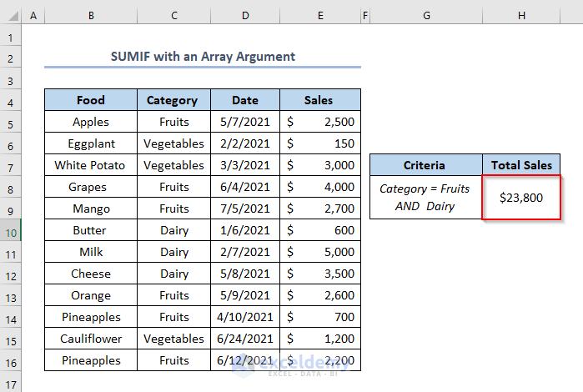Select column B header
This screenshot has width=583, height=392.
pyautogui.click(x=90, y=16)
